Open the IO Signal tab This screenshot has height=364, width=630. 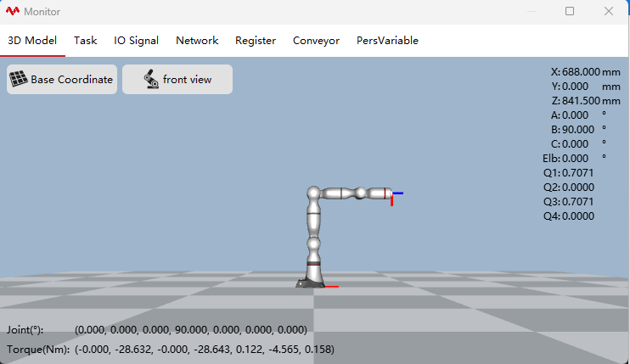coord(136,41)
